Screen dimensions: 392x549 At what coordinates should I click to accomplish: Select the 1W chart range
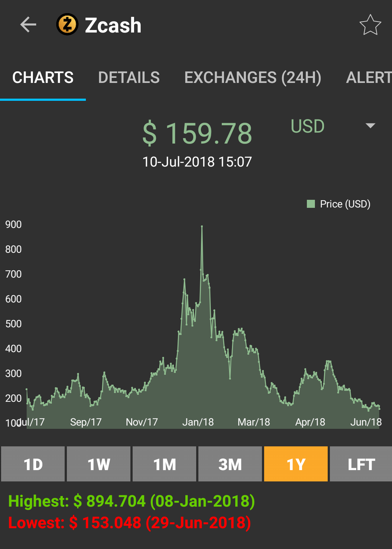tap(99, 464)
